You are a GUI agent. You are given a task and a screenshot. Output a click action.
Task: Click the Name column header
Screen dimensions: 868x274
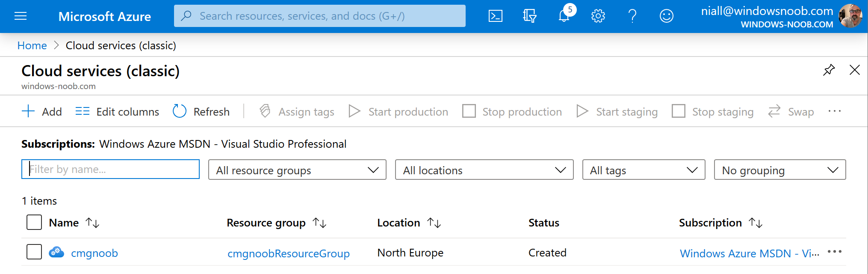point(64,223)
